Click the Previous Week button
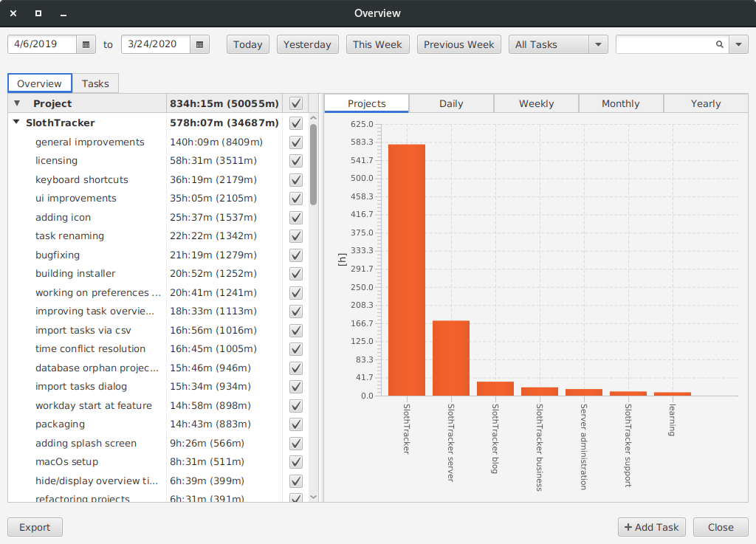756x544 pixels. coord(459,44)
